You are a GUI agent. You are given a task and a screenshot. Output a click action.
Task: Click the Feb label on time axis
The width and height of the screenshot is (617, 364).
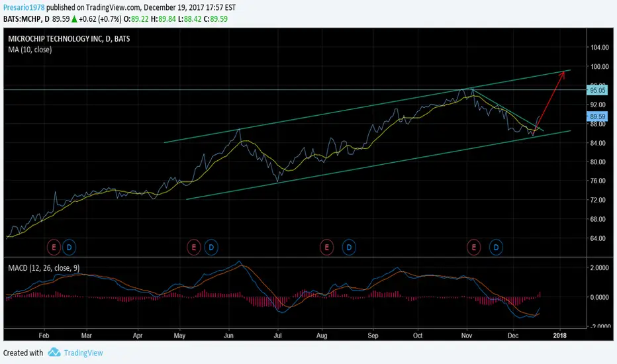(44, 336)
